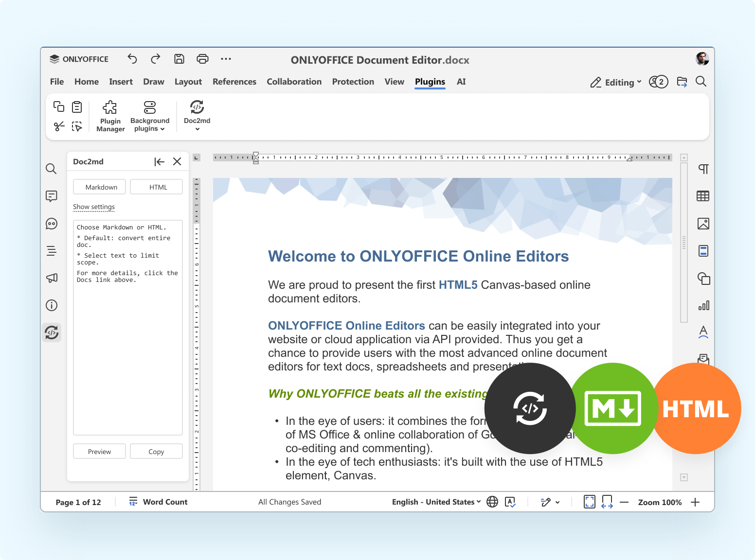This screenshot has height=560, width=755.
Task: Open table settings in right sidebar
Action: [703, 196]
